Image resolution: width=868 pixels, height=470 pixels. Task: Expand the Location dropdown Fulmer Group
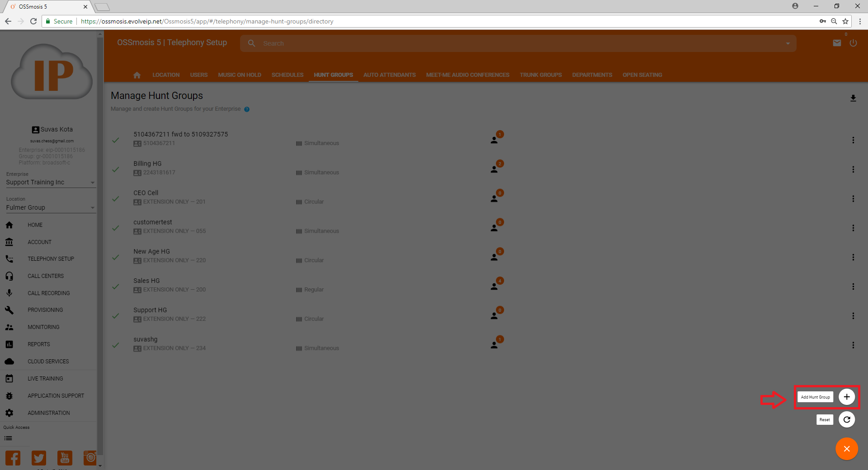point(50,207)
